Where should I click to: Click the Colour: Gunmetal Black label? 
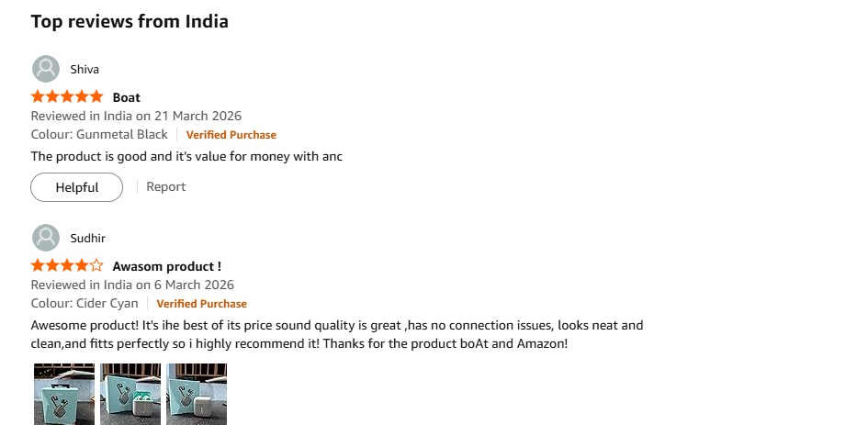point(99,134)
